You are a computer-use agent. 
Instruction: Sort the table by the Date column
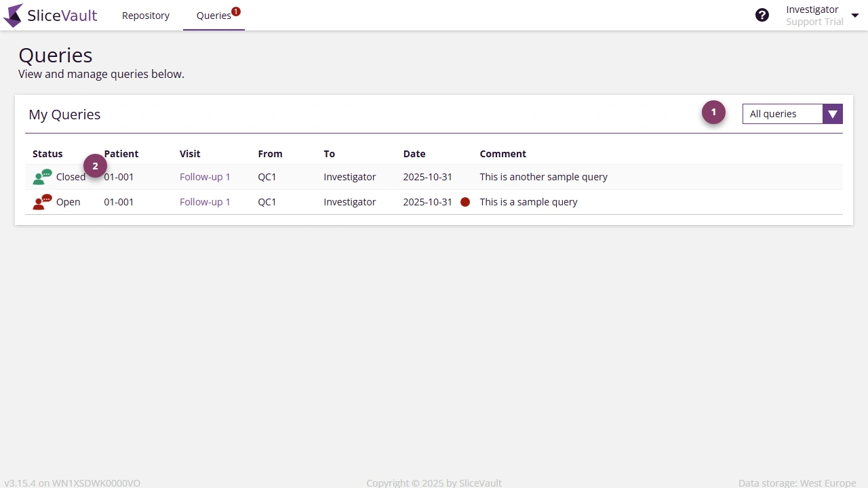[x=414, y=154]
